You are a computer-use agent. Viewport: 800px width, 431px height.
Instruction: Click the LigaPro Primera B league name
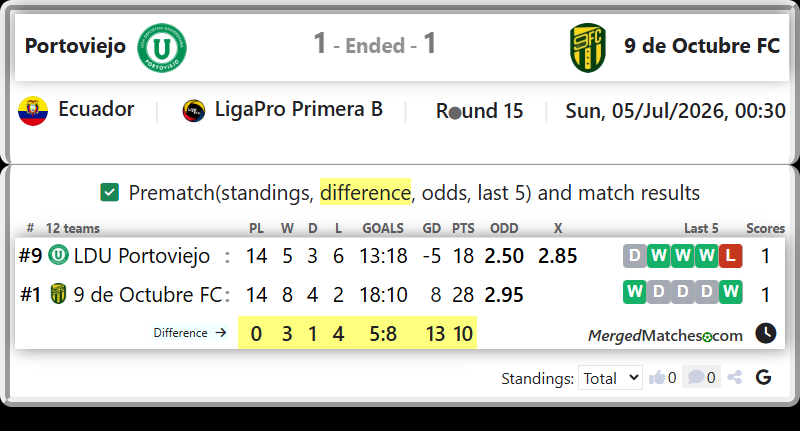(298, 109)
